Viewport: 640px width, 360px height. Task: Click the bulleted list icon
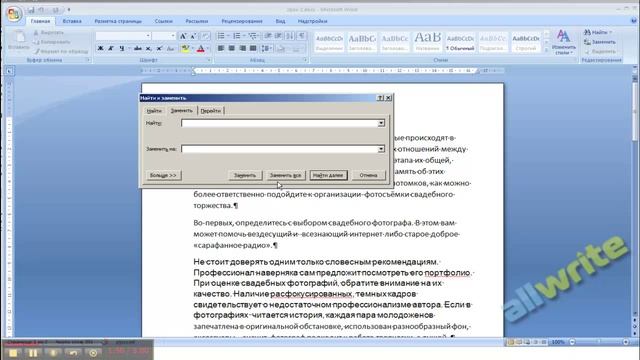click(x=221, y=36)
